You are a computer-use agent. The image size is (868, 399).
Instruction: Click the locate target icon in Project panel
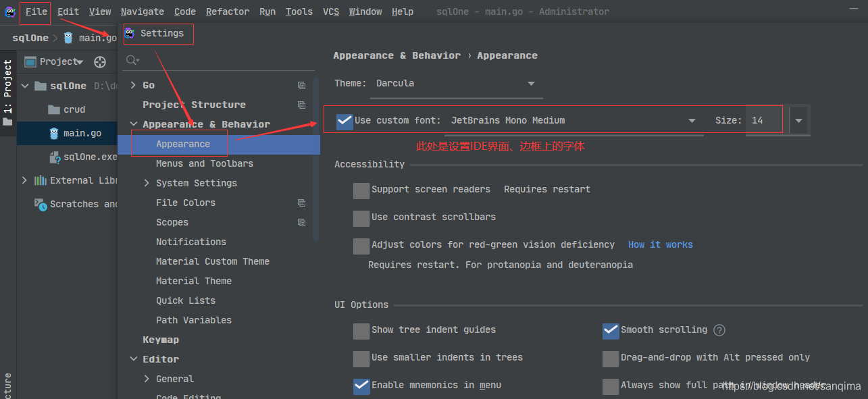pyautogui.click(x=100, y=62)
